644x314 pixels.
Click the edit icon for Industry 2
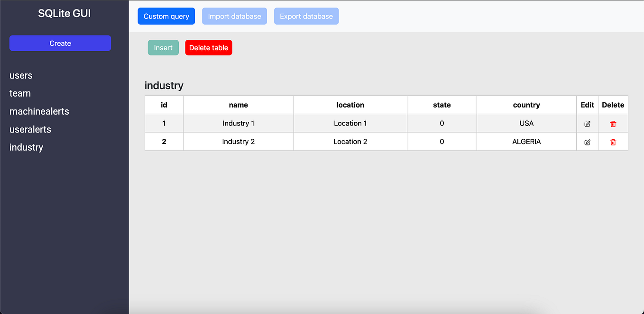point(587,141)
